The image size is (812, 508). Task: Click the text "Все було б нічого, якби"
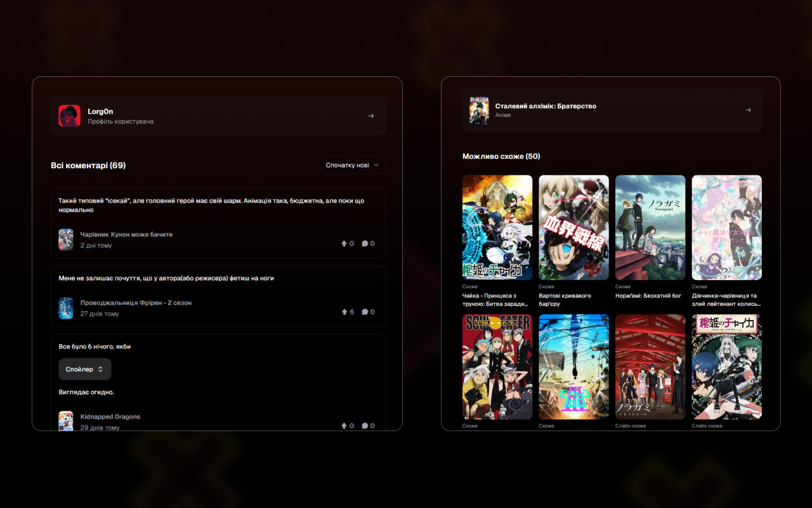coord(95,347)
